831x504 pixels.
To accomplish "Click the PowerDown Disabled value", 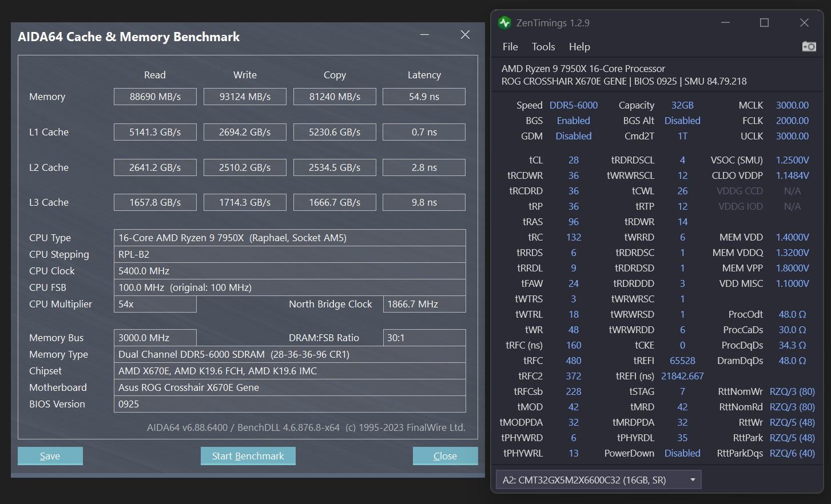I will [682, 453].
